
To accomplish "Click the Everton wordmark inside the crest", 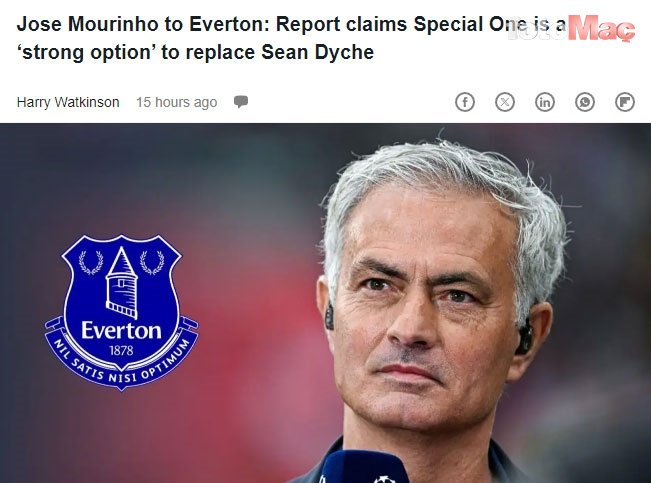I will 121,331.
